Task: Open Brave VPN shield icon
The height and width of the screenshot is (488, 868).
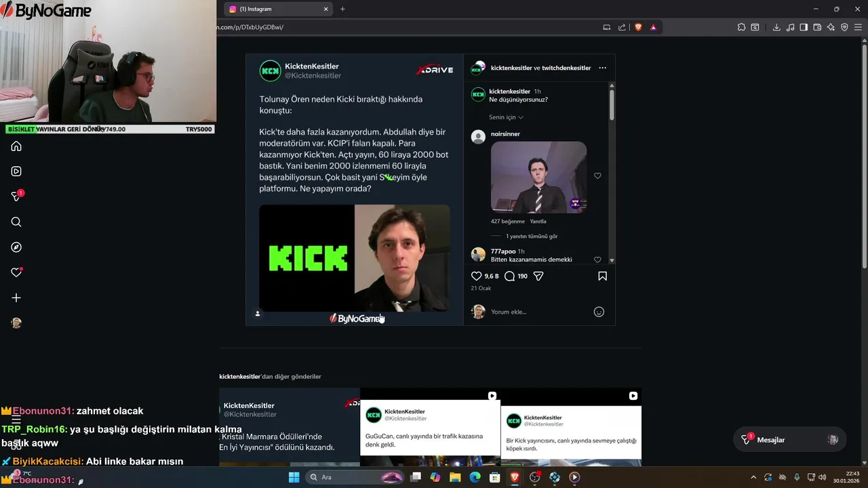Action: [x=844, y=27]
